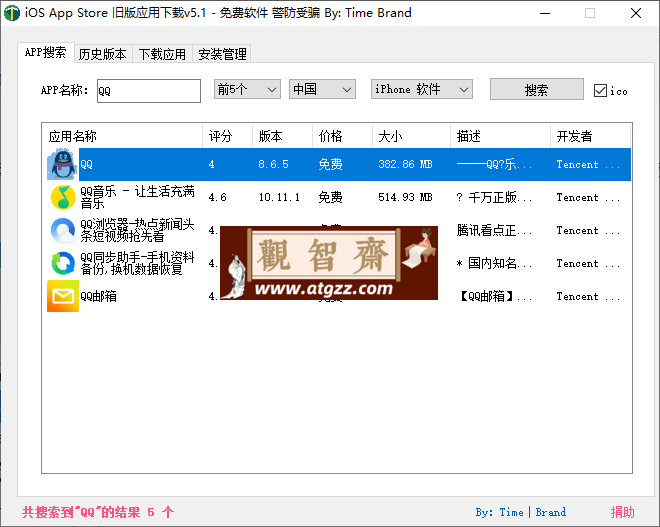Click the QQ邮箱 envelope icon

coord(63,296)
